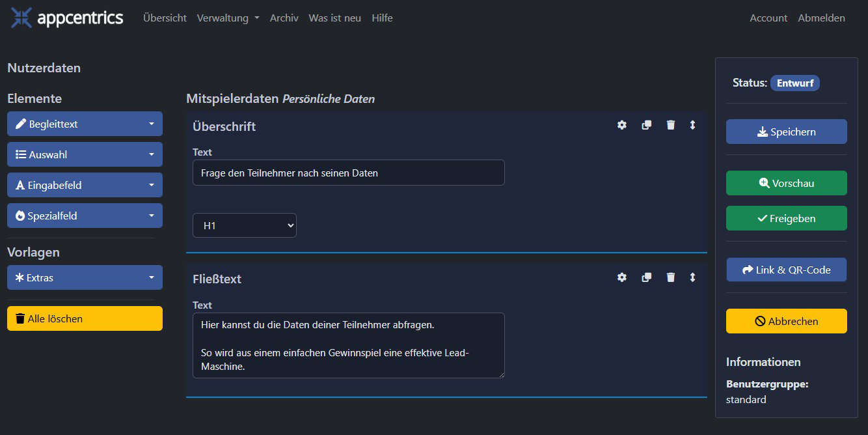Click the Freigeben button
This screenshot has height=435, width=868.
787,218
